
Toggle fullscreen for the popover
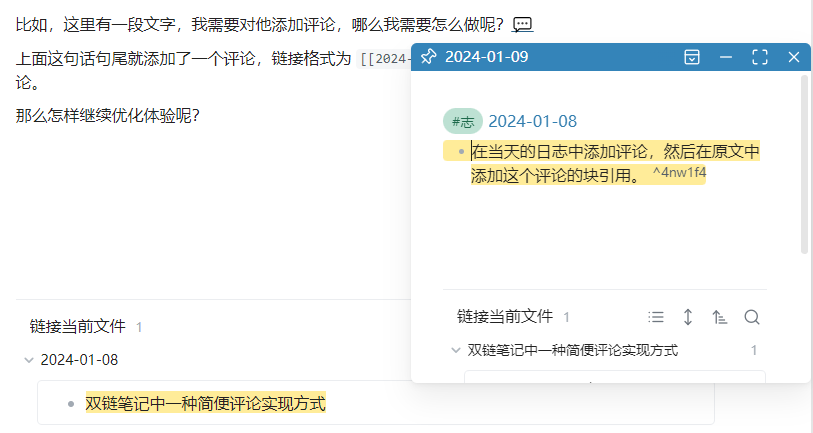point(760,57)
